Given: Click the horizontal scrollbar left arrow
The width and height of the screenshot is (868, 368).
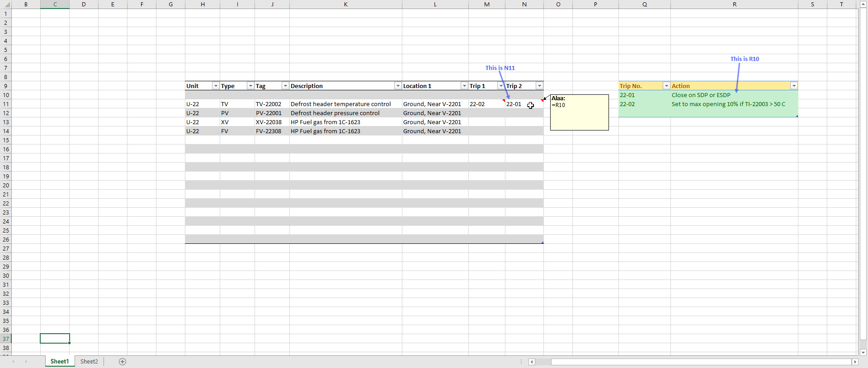Looking at the screenshot, I should (x=532, y=362).
